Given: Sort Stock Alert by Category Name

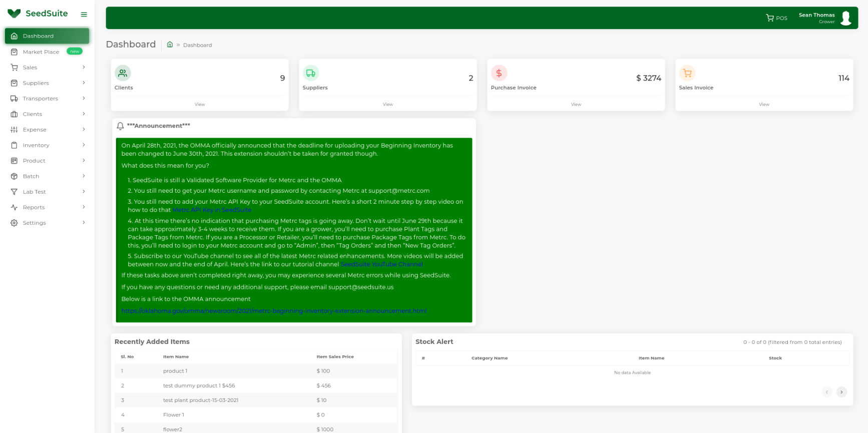Looking at the screenshot, I should tap(490, 358).
